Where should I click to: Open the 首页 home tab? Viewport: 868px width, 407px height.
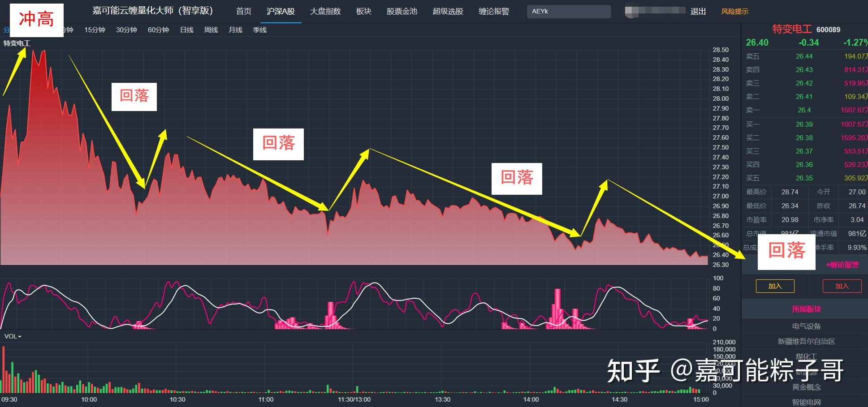pyautogui.click(x=244, y=11)
